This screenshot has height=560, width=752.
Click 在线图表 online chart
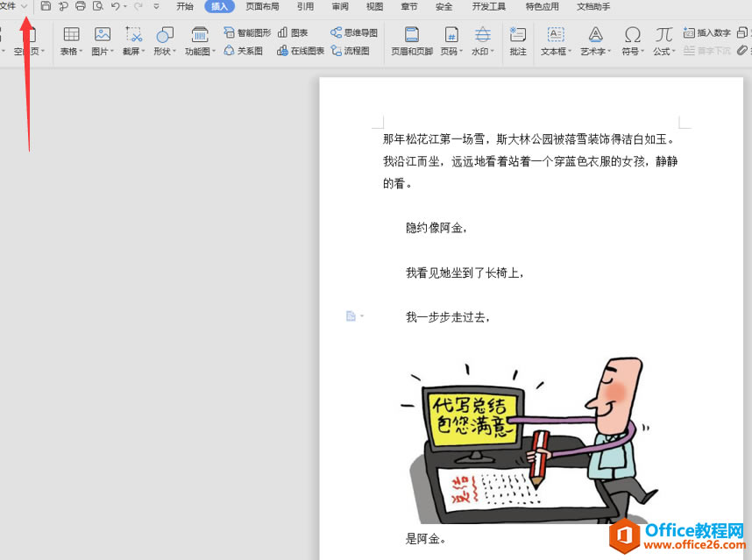(301, 50)
